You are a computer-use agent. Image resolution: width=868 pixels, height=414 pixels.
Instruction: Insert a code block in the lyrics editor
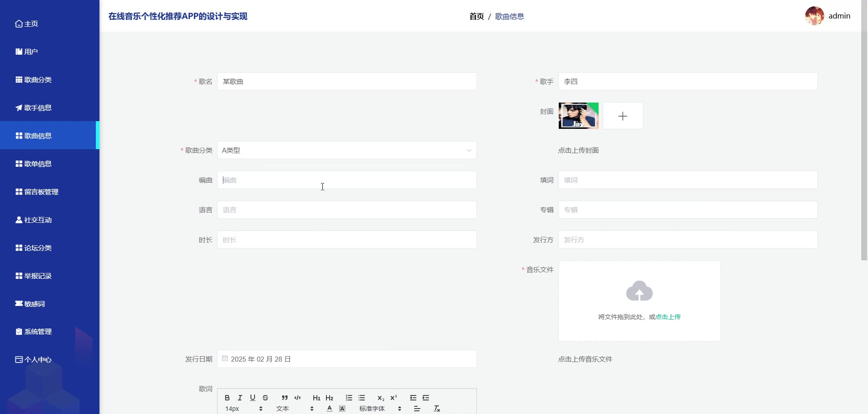coord(297,398)
